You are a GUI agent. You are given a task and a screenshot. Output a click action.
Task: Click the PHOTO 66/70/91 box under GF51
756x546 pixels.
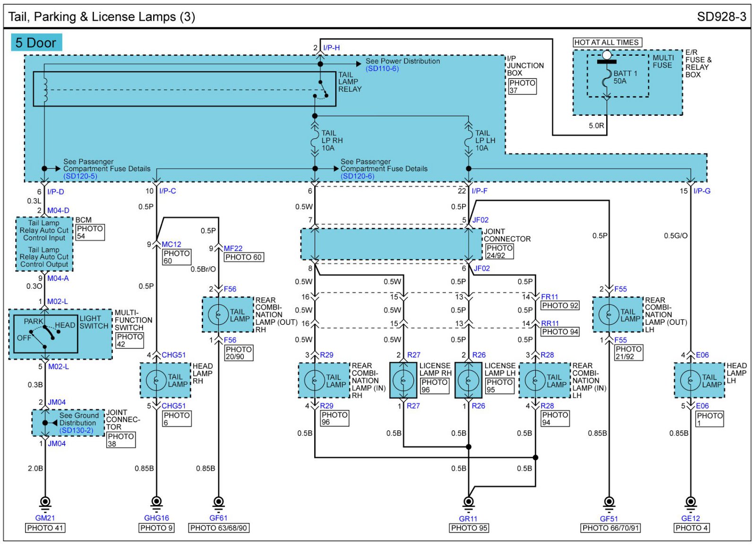610,528
